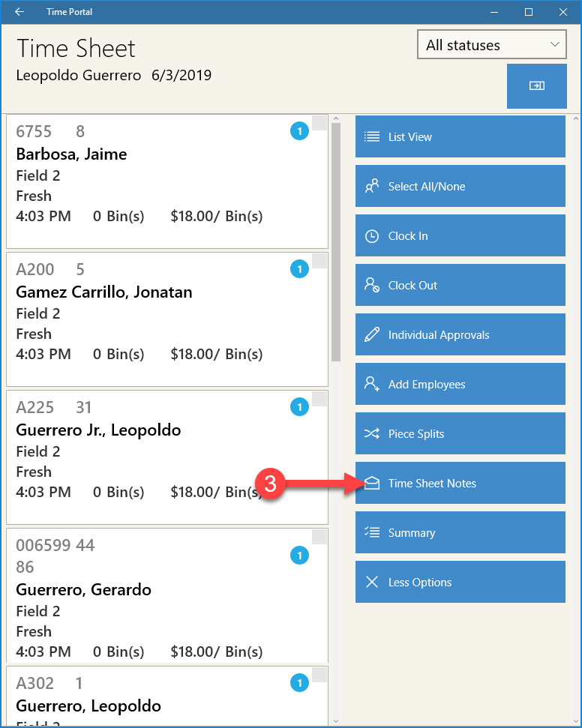
Task: Click the collapse panel icon button
Action: (536, 86)
